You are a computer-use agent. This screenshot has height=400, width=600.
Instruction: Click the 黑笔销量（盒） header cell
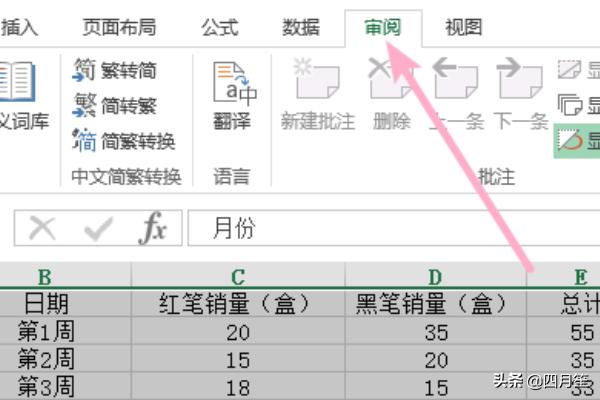(x=435, y=304)
